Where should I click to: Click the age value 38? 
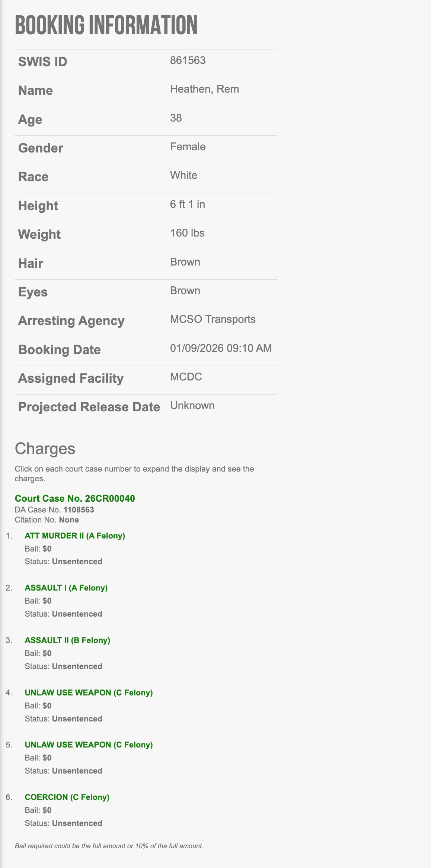[x=176, y=118]
